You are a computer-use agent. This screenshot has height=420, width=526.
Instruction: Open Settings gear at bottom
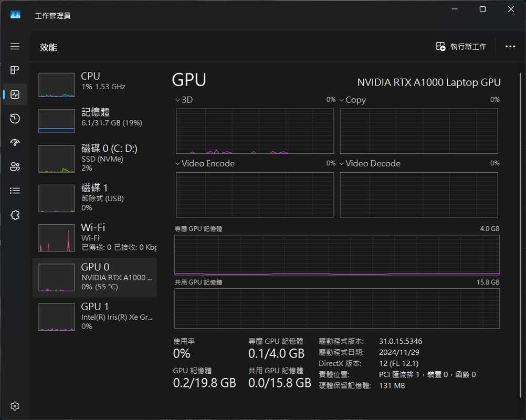click(15, 406)
